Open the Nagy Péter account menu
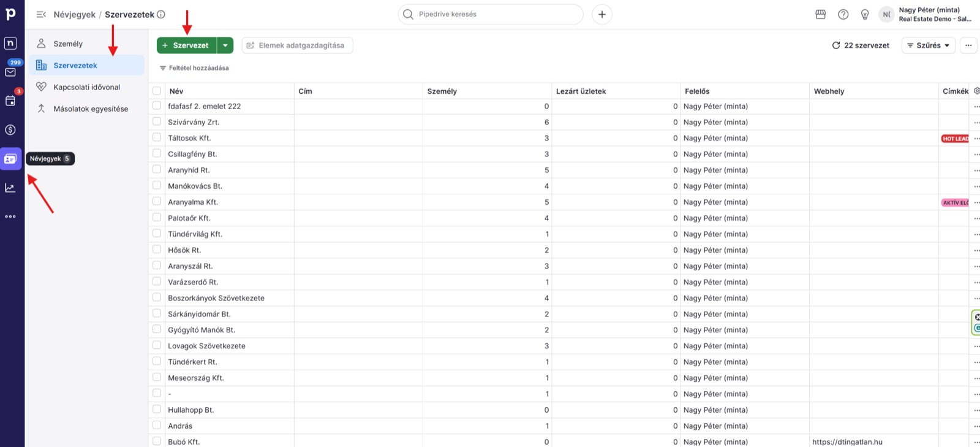Viewport: 980px width, 447px height. [928, 14]
